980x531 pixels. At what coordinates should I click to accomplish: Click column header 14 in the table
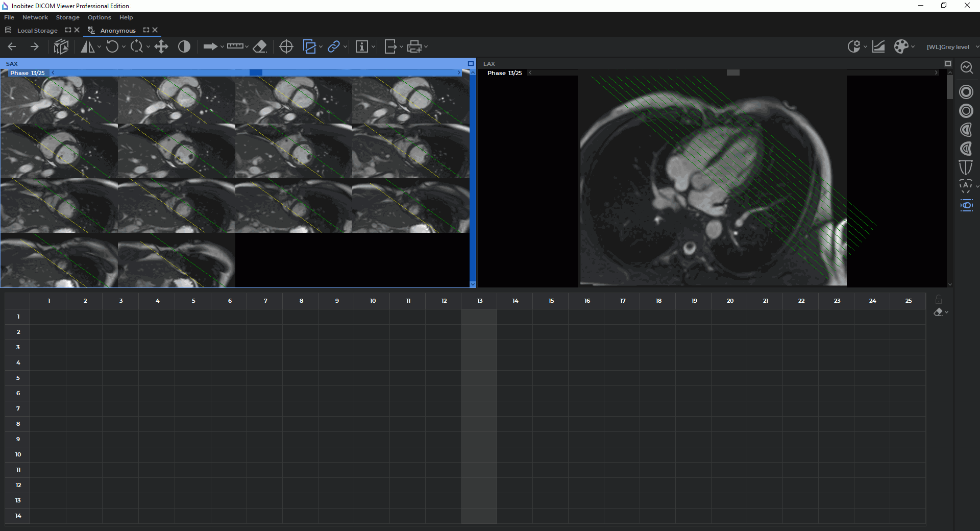[515, 301]
